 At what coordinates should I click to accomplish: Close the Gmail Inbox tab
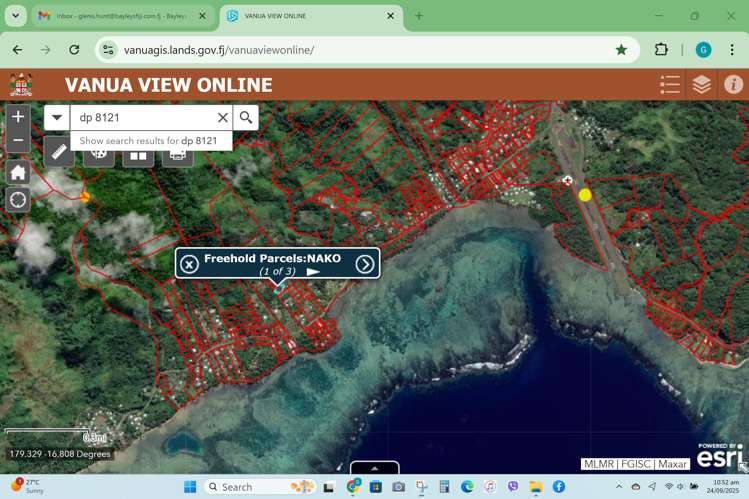click(202, 16)
